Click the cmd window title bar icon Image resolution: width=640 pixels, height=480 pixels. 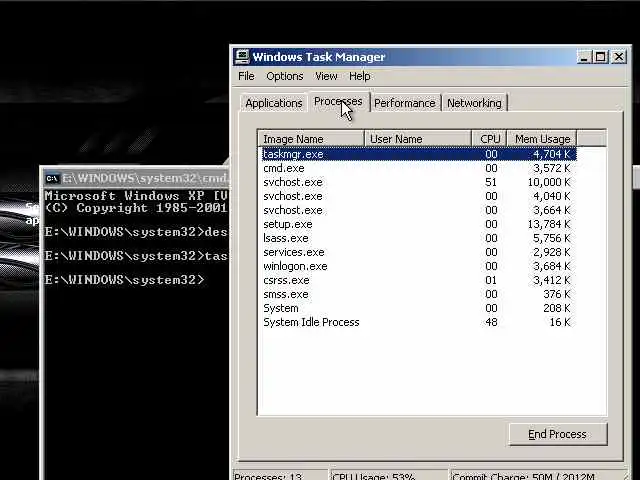coord(52,178)
